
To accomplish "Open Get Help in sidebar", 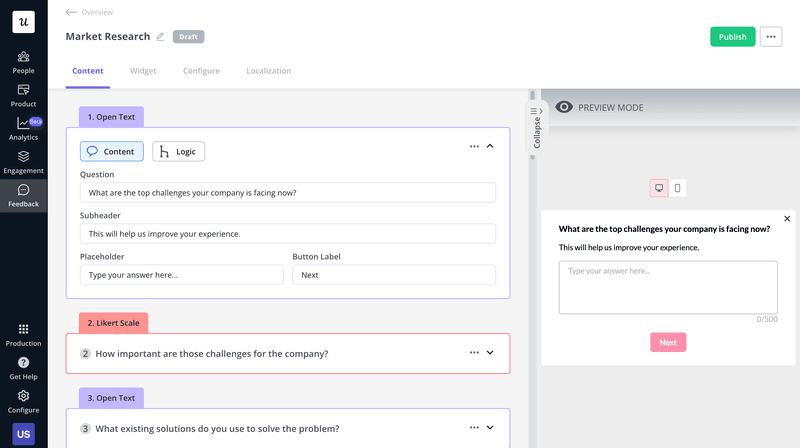I will (x=23, y=367).
